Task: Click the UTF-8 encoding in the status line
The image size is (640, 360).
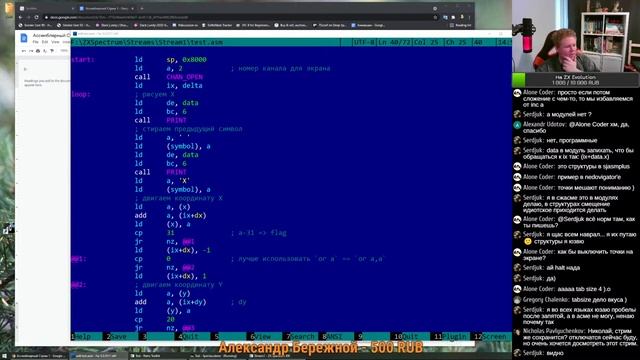Action: [364, 42]
